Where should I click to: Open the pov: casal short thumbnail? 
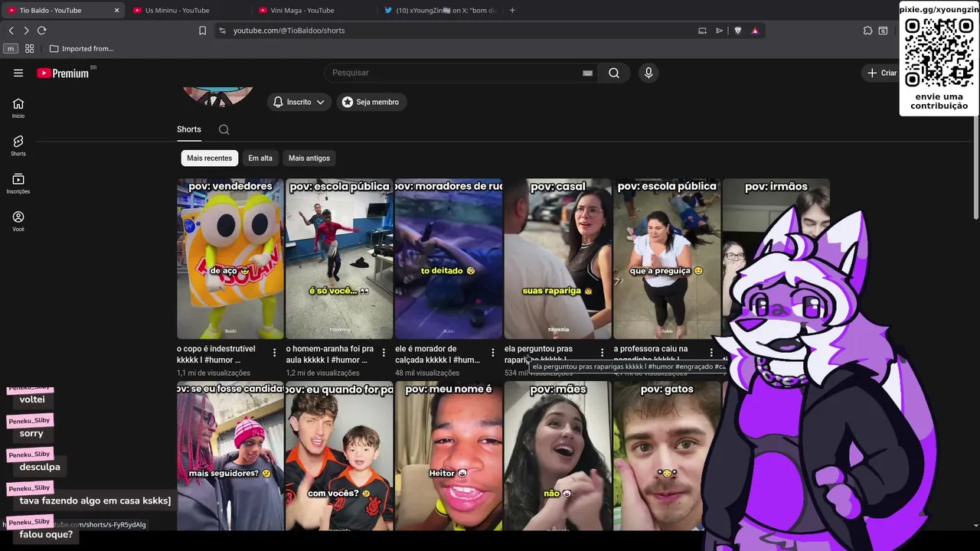557,259
